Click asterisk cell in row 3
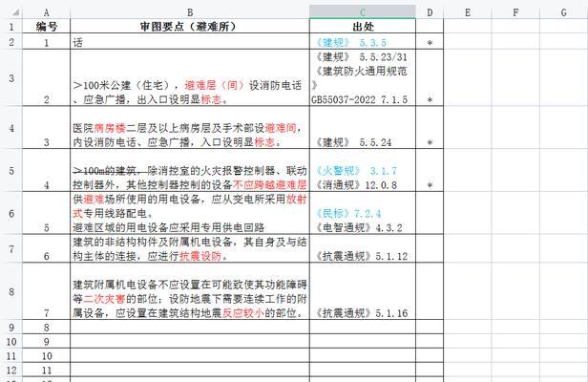Viewport: 588px width, 382px height. (430, 77)
